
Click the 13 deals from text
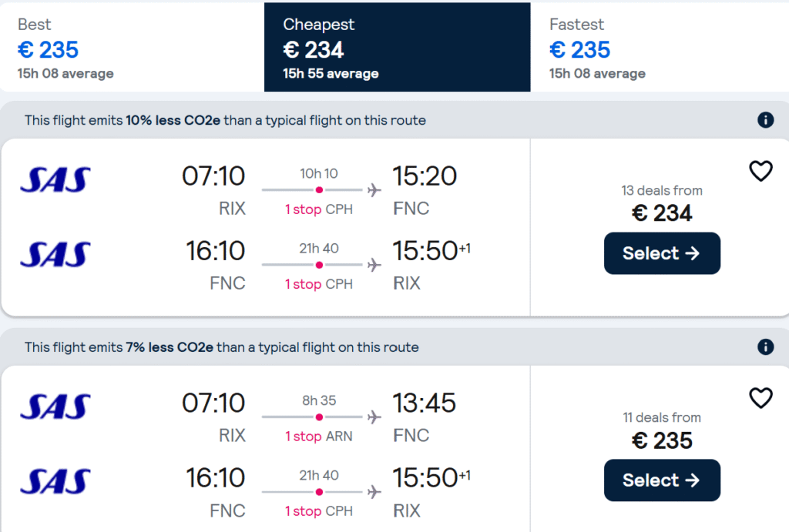[662, 191]
